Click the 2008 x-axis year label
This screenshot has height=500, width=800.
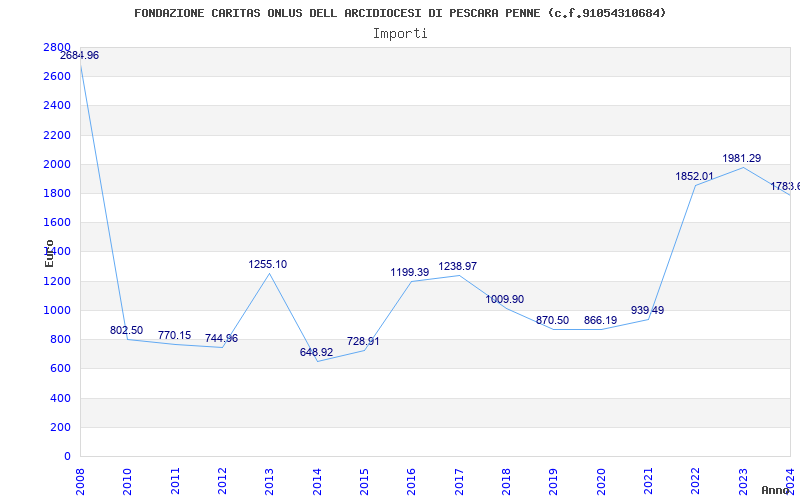point(81,482)
